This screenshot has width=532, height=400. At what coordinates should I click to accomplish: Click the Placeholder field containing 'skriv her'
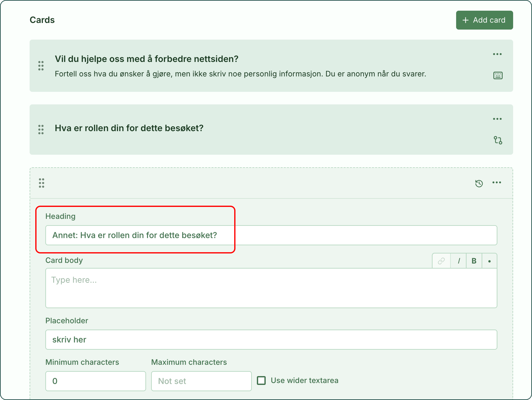click(x=271, y=340)
